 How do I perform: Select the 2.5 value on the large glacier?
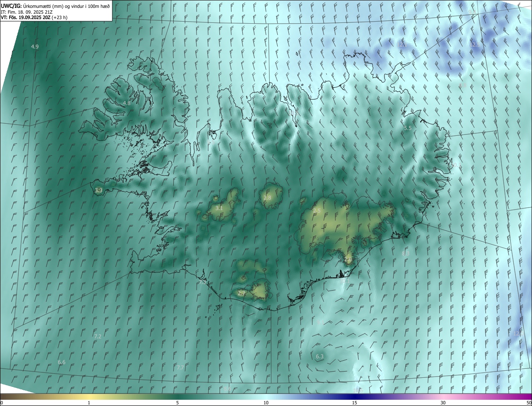317,211
